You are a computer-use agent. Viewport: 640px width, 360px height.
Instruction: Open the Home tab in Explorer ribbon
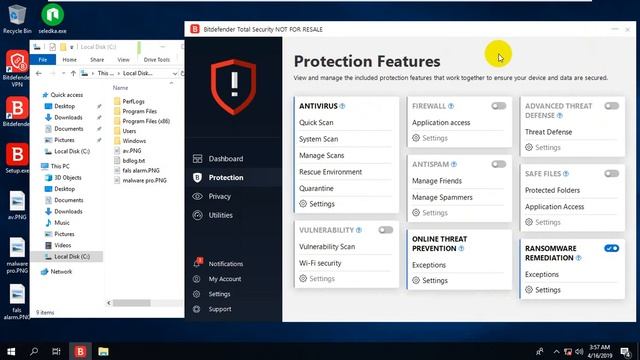coord(69,60)
